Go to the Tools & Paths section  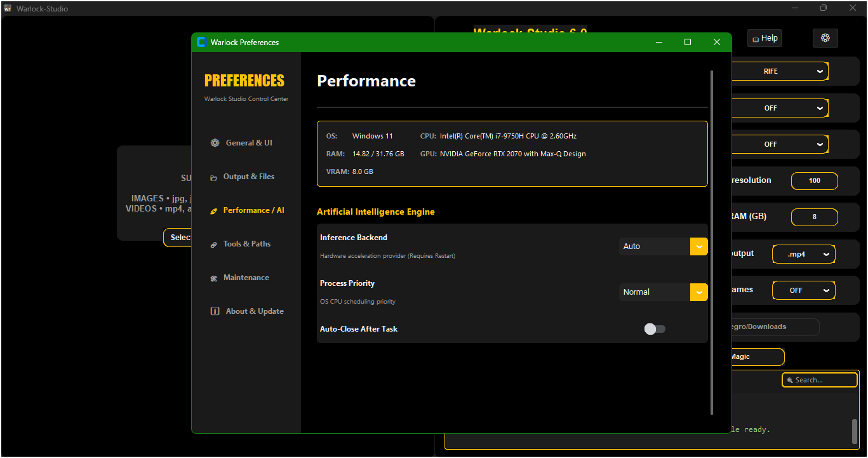click(240, 244)
